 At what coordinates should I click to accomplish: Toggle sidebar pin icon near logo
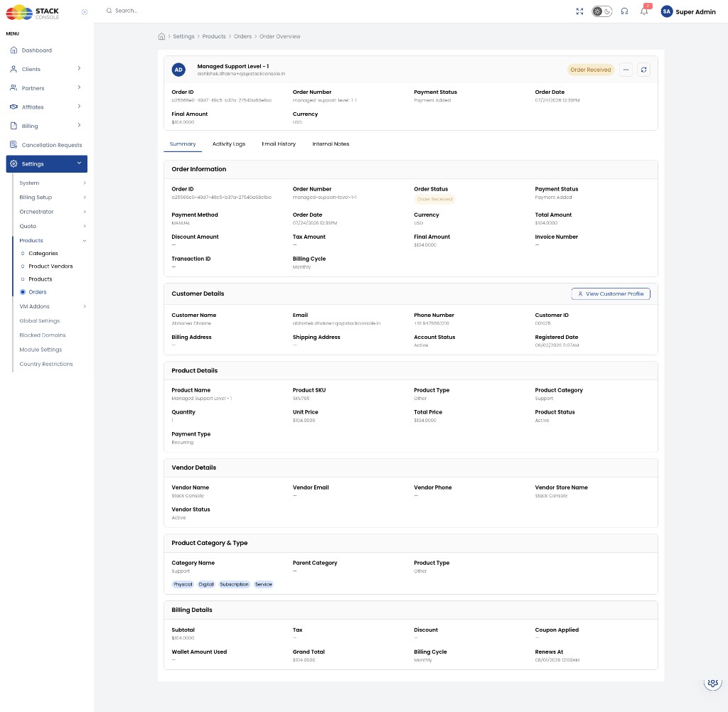(x=85, y=12)
